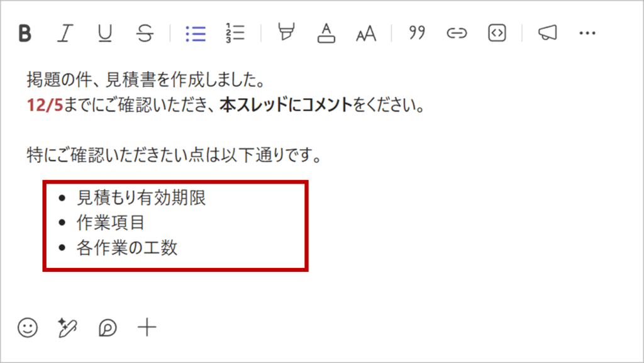Insert a code snippet

point(497,33)
